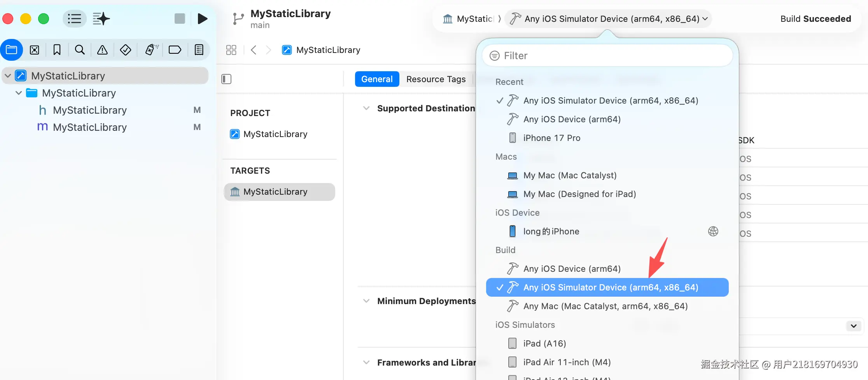Choose Any iOS Device (arm64) under Build
This screenshot has width=868, height=380.
pyautogui.click(x=607, y=269)
